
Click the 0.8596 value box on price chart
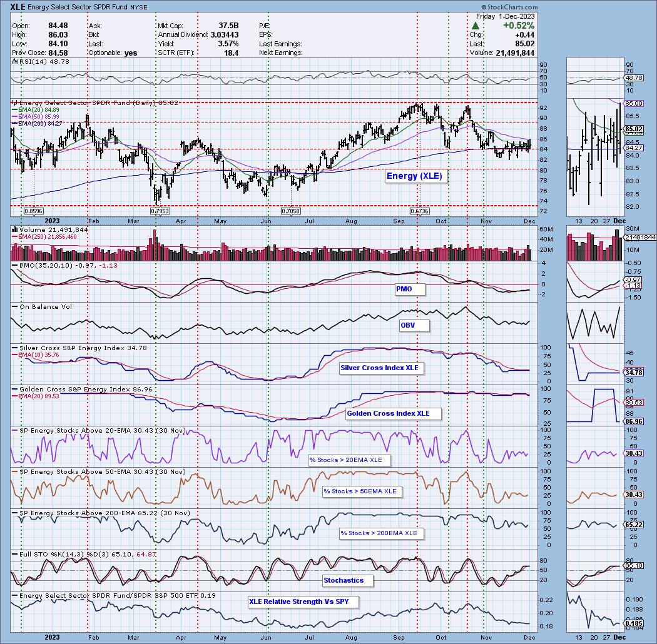(x=34, y=211)
